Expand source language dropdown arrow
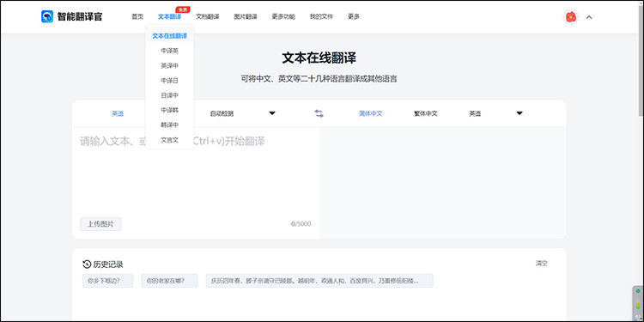The width and height of the screenshot is (644, 322). 272,113
